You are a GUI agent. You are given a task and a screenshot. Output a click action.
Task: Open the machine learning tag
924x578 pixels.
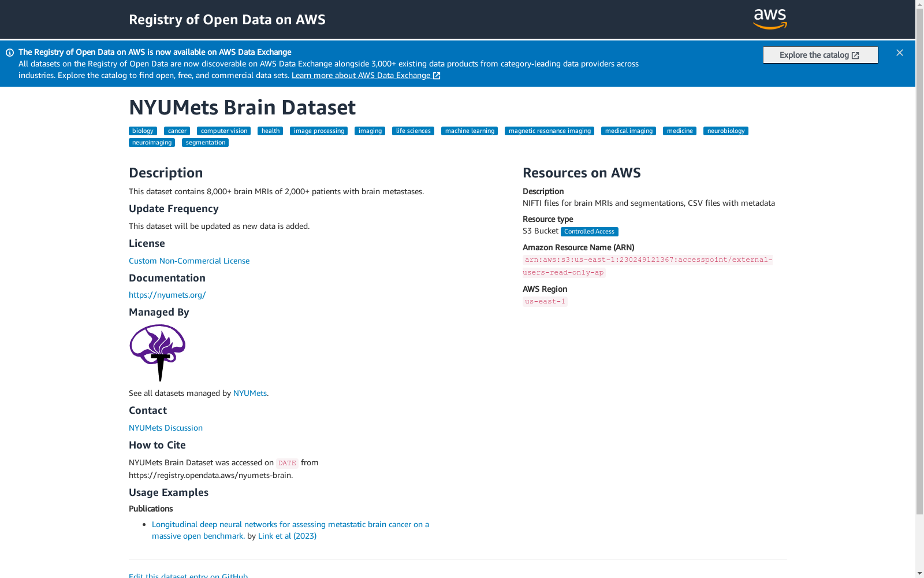pos(470,131)
